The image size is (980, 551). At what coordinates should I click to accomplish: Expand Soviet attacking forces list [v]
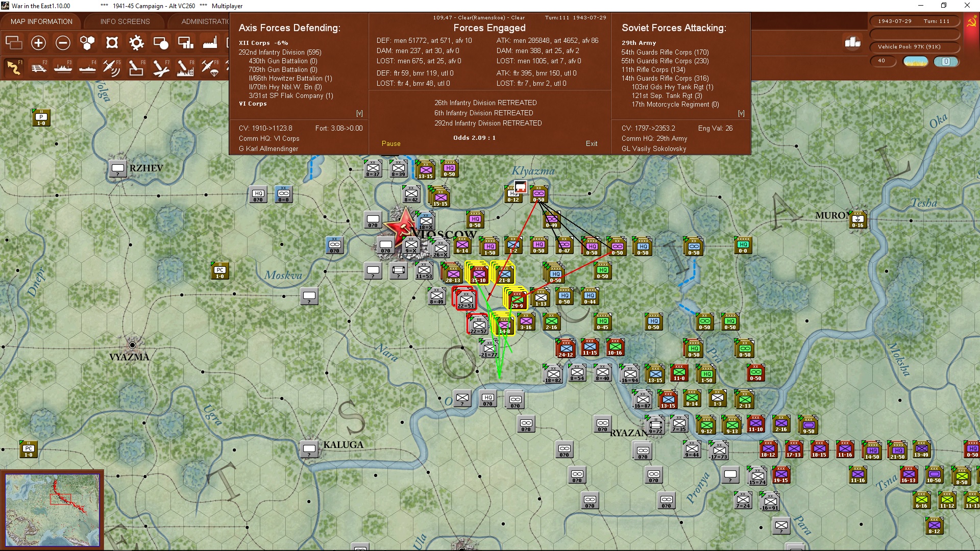(x=741, y=113)
